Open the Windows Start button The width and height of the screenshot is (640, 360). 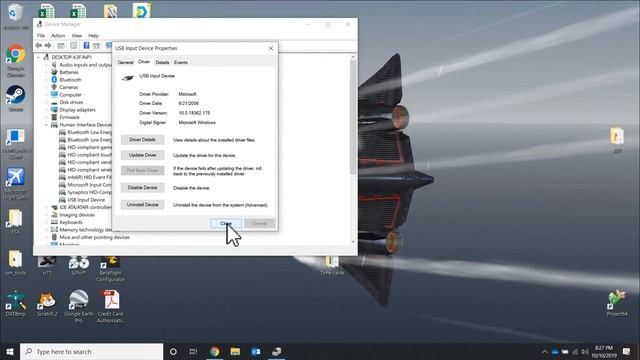10,351
